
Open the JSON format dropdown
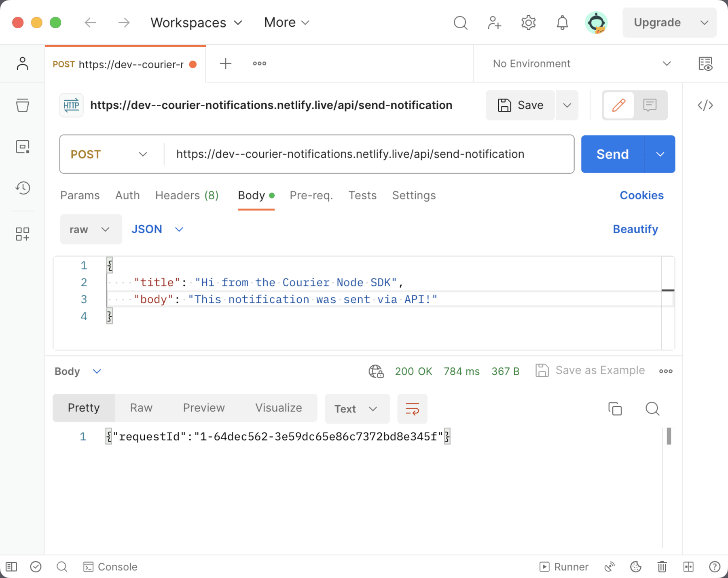tap(157, 229)
